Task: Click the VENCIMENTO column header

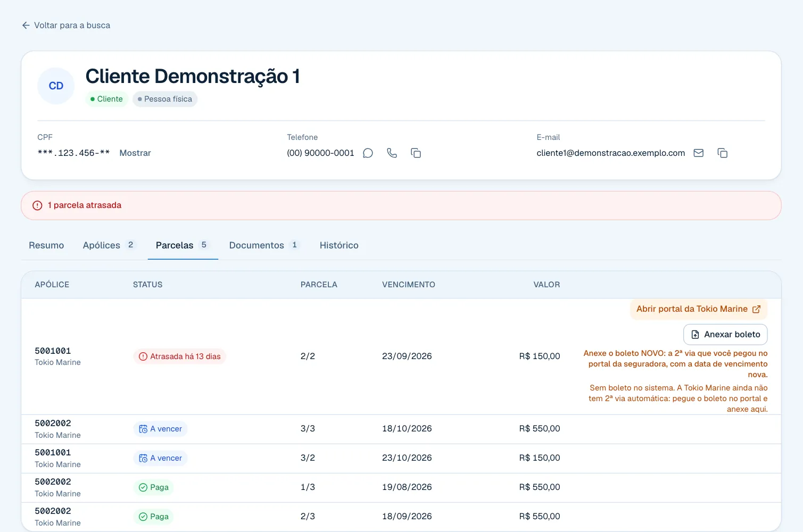Action: (409, 285)
